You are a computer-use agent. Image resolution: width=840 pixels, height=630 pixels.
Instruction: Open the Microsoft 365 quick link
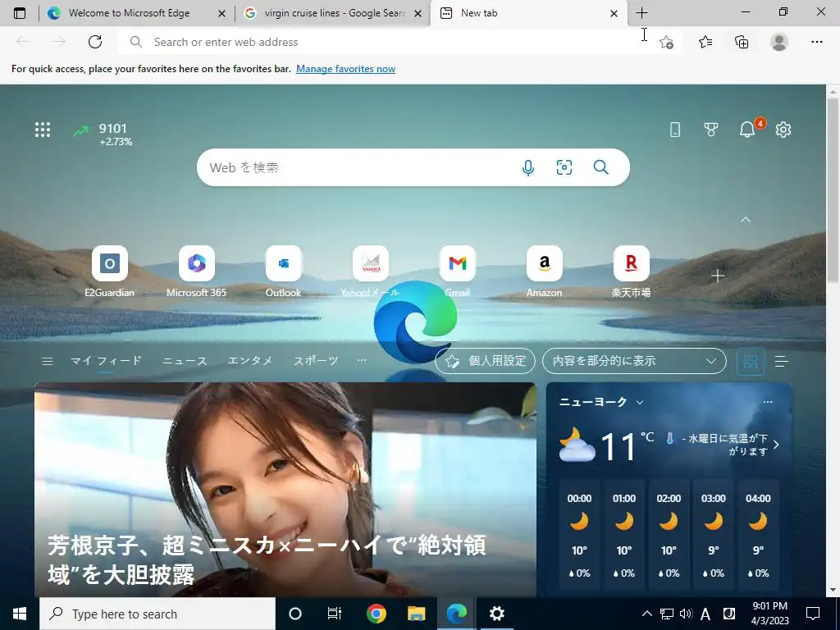tap(196, 272)
